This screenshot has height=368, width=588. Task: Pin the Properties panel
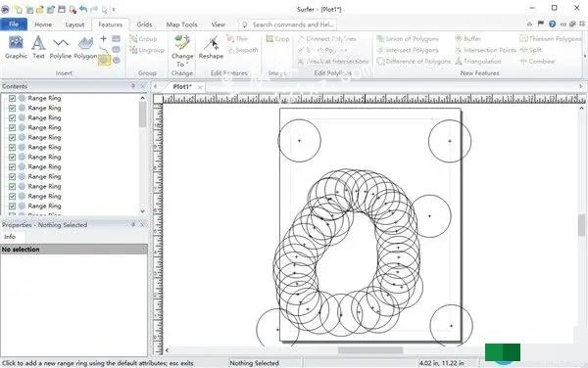click(132, 225)
